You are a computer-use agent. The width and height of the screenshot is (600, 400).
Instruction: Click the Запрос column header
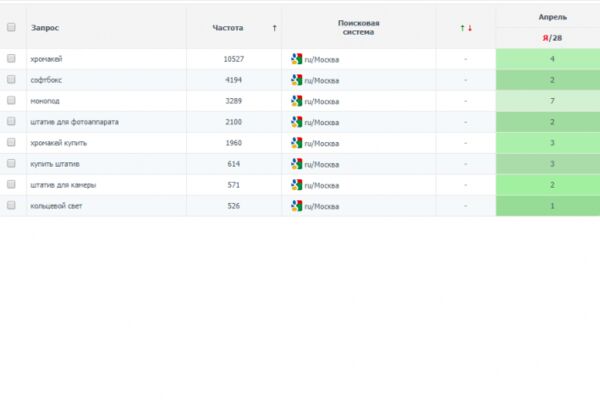click(x=45, y=28)
